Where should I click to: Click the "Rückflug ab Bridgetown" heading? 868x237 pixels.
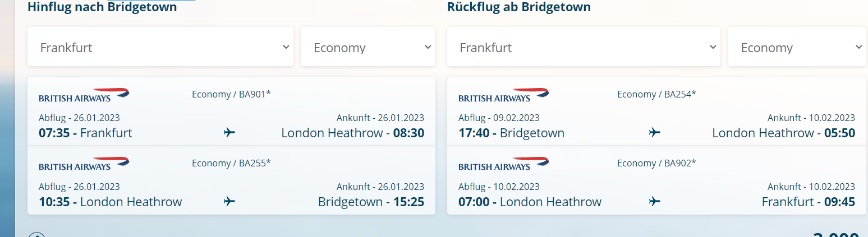518,7
